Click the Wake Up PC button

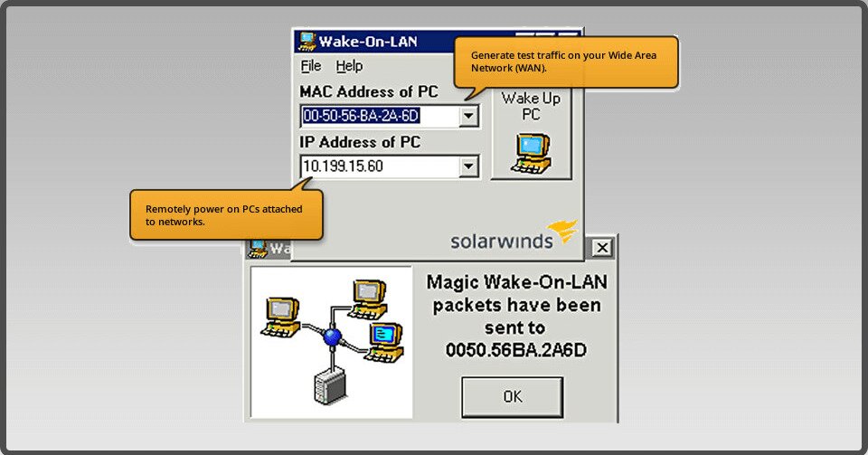click(x=532, y=133)
